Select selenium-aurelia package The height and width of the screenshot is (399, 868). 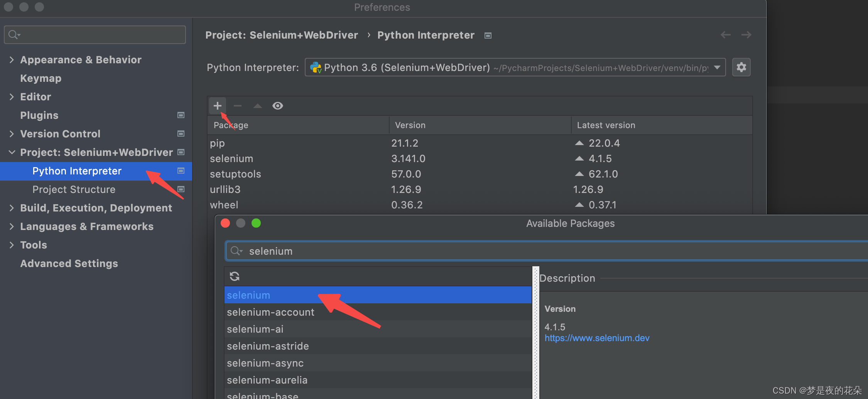(378, 380)
